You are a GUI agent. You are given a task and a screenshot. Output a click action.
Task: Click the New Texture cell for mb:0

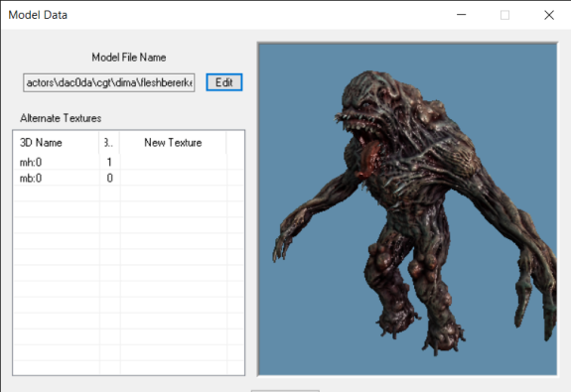(174, 178)
